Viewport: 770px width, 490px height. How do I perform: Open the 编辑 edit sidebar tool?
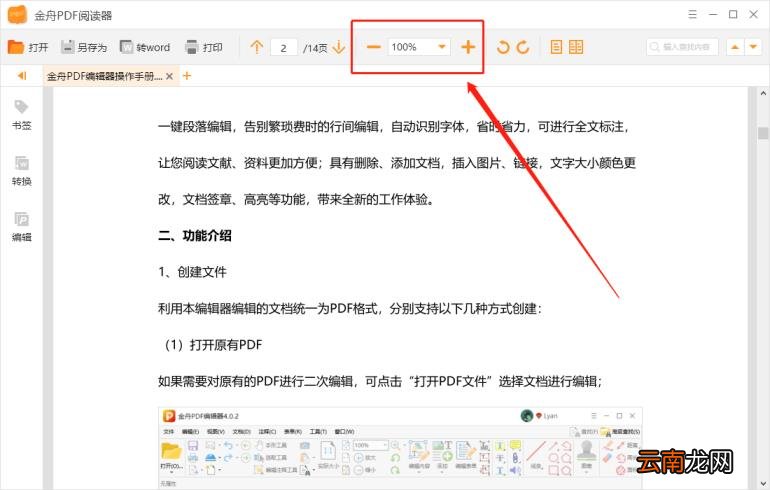(x=22, y=227)
